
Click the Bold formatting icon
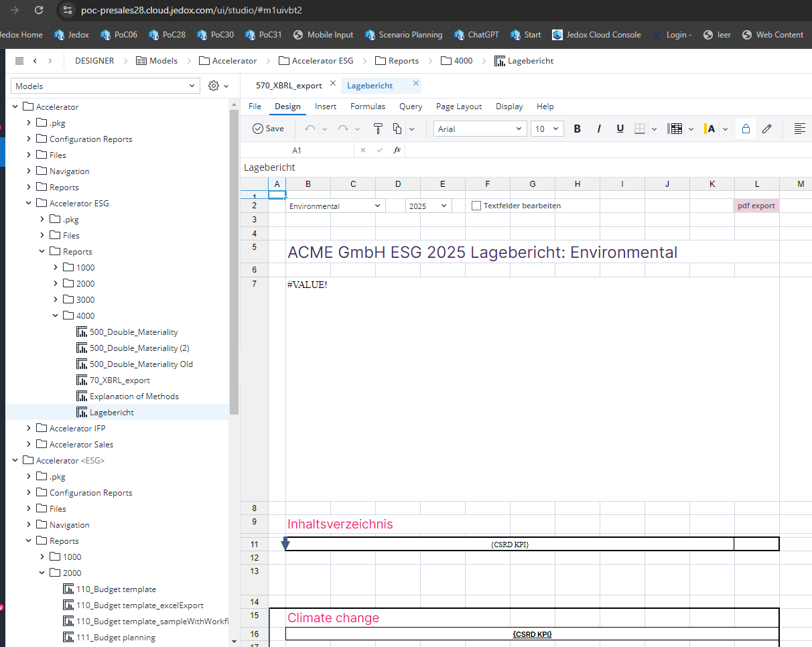[x=578, y=129]
